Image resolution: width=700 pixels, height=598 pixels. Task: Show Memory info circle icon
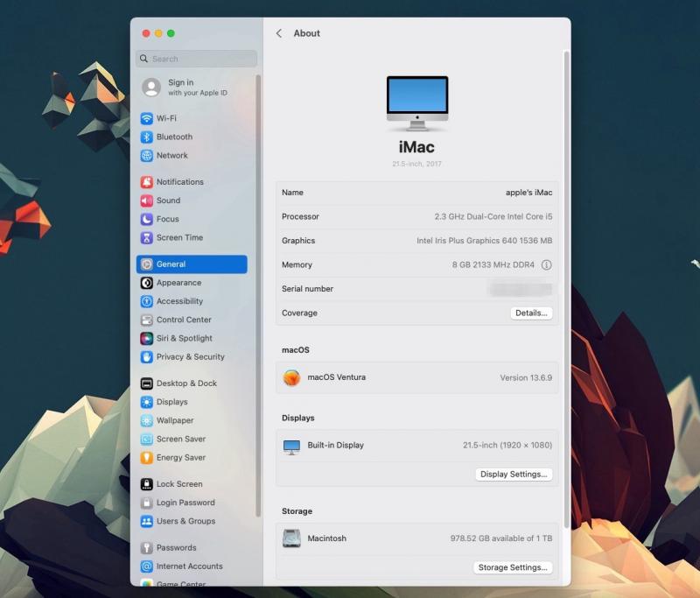pyautogui.click(x=546, y=265)
